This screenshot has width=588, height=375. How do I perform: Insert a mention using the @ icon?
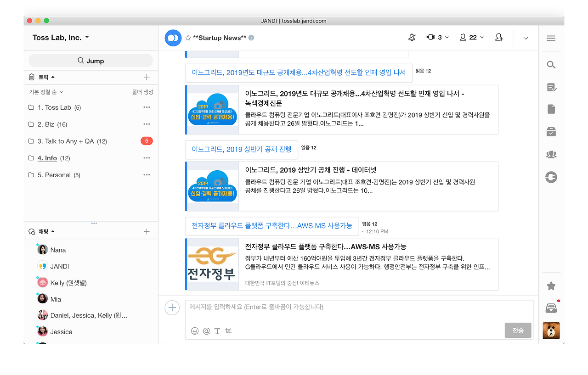coord(206,330)
